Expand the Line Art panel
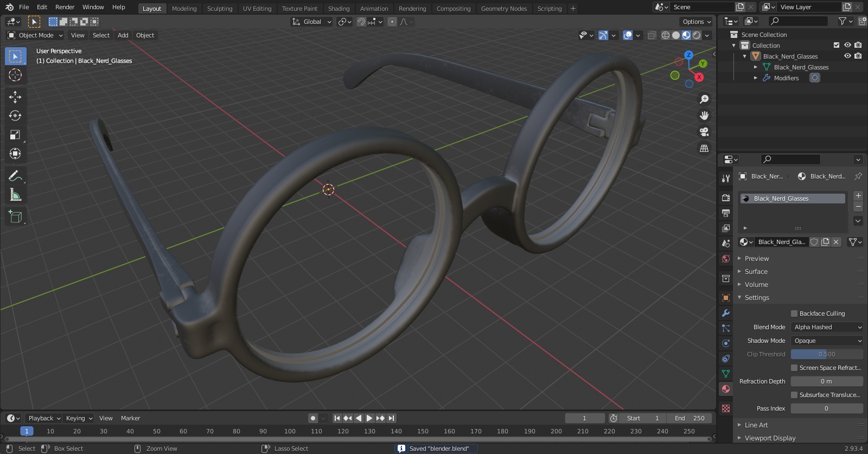 tap(756, 425)
